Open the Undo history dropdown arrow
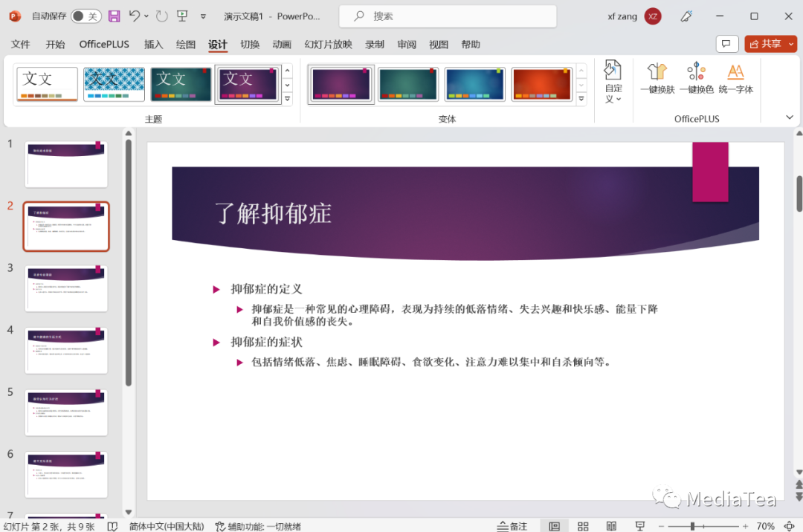Image resolution: width=803 pixels, height=532 pixels. pyautogui.click(x=146, y=16)
